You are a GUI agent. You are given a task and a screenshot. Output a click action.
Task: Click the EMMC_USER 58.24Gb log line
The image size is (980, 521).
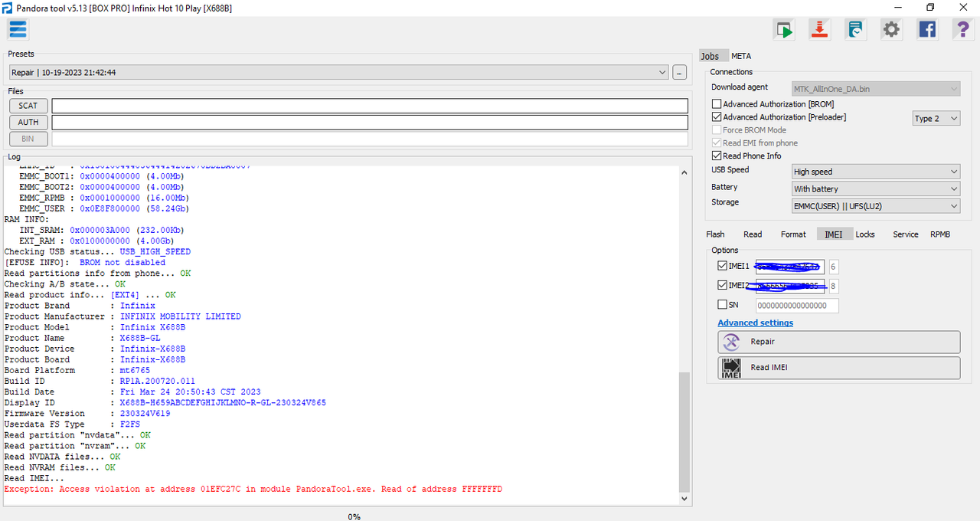[x=104, y=208]
